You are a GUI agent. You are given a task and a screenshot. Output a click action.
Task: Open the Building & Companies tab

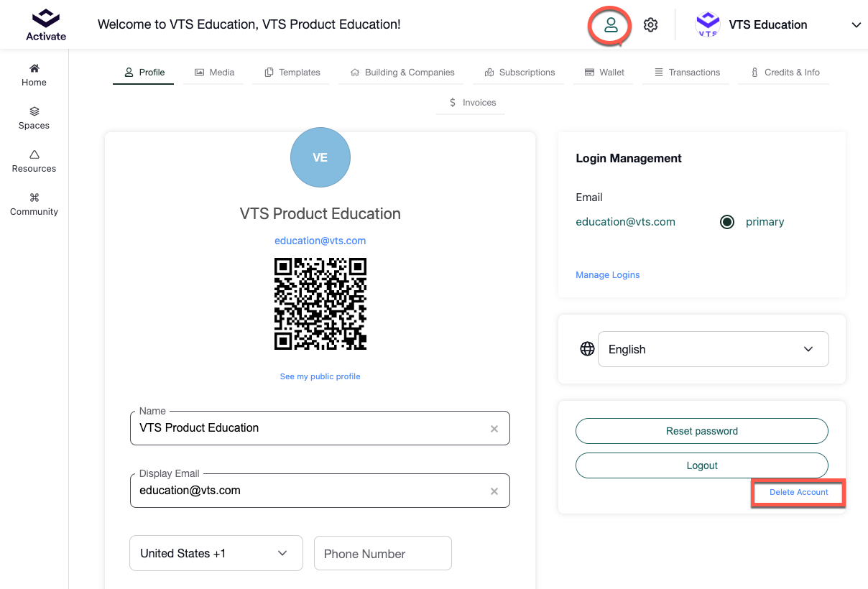[x=402, y=73]
